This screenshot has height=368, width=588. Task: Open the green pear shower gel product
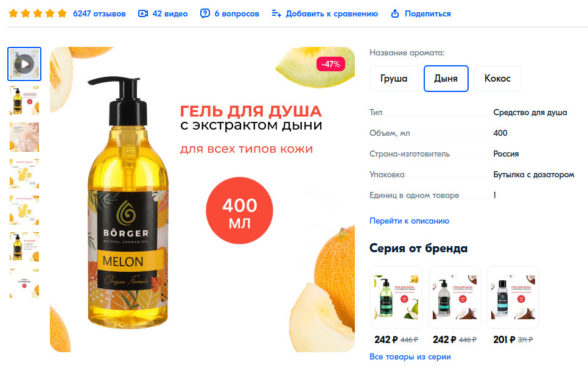396,297
